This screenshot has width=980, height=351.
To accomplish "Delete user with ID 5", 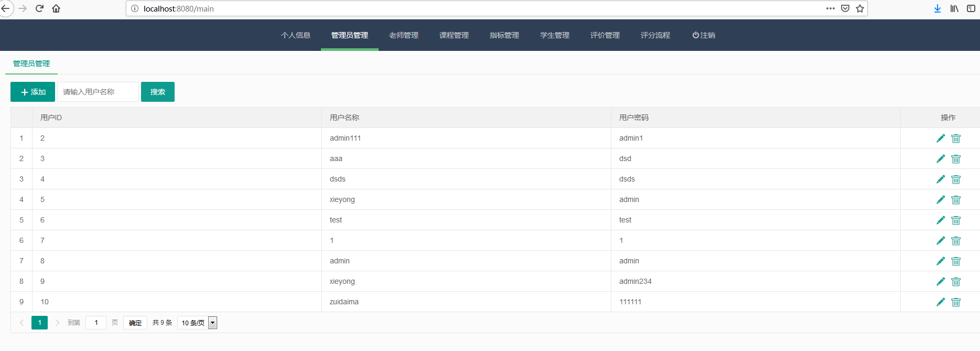I will coord(956,200).
